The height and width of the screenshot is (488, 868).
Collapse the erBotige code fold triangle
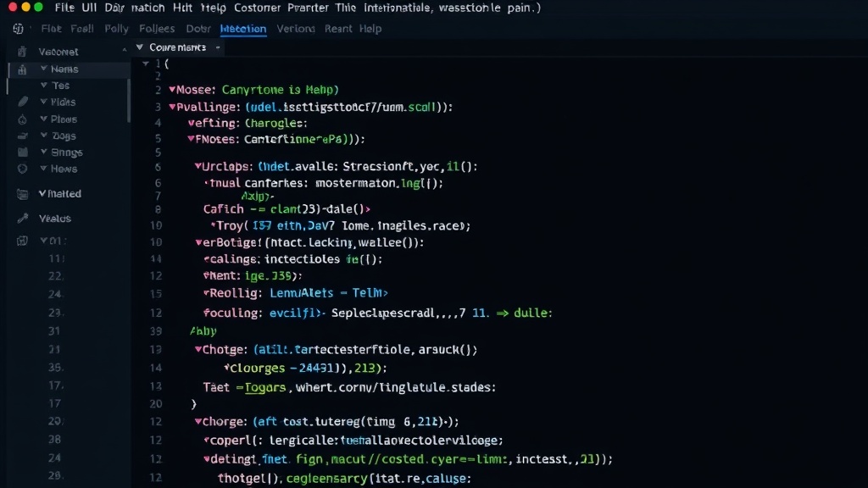198,242
